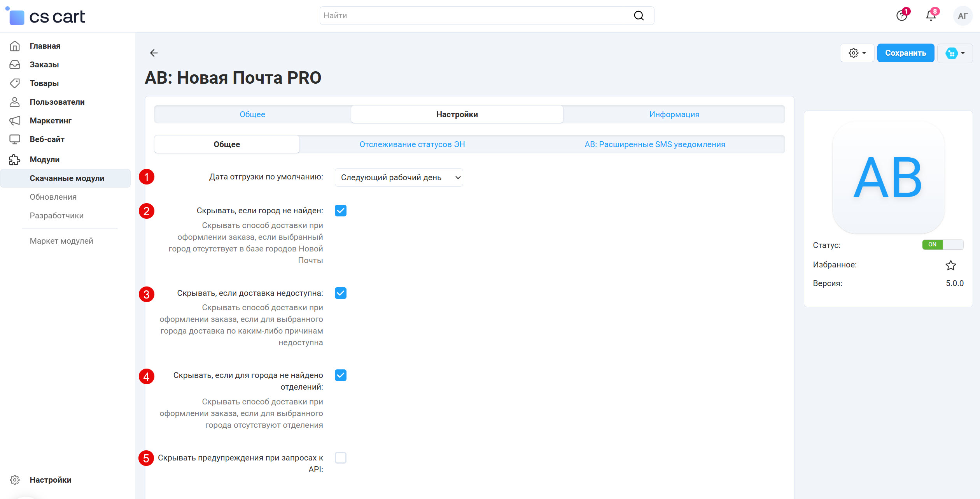Viewport: 980px width, 499px height.
Task: Open the Веб-сайт section
Action: click(x=47, y=139)
